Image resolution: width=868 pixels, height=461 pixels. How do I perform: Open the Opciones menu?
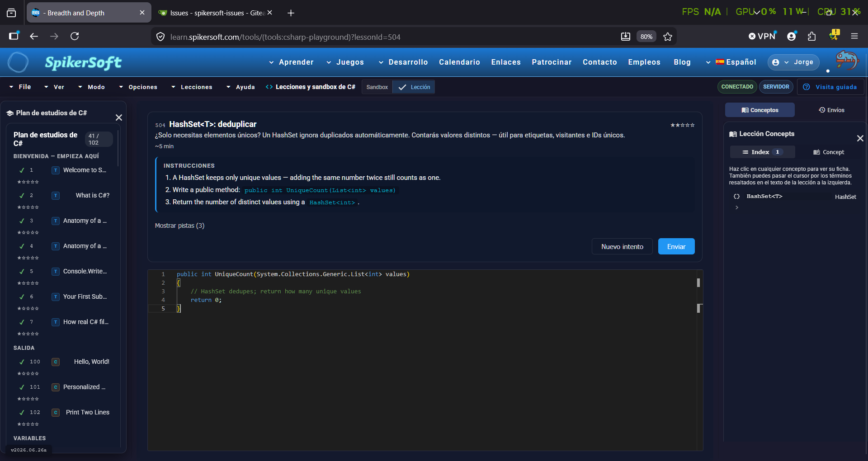click(x=138, y=87)
